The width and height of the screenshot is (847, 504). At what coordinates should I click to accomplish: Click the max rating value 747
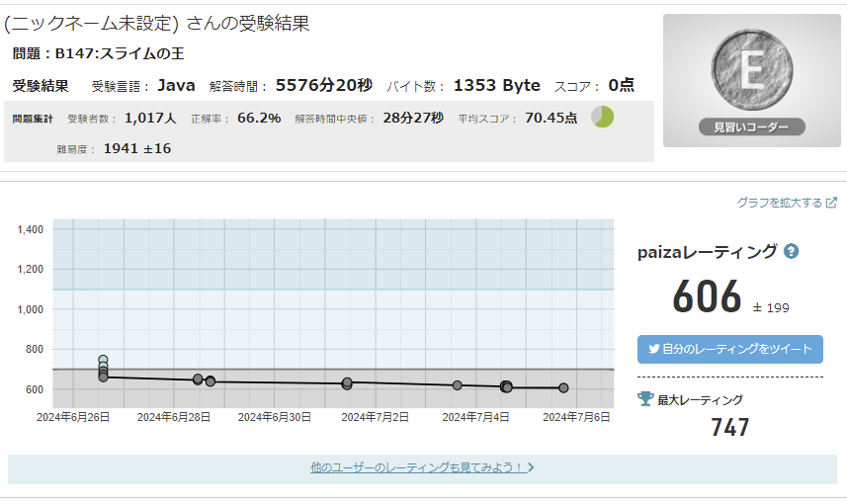(730, 427)
